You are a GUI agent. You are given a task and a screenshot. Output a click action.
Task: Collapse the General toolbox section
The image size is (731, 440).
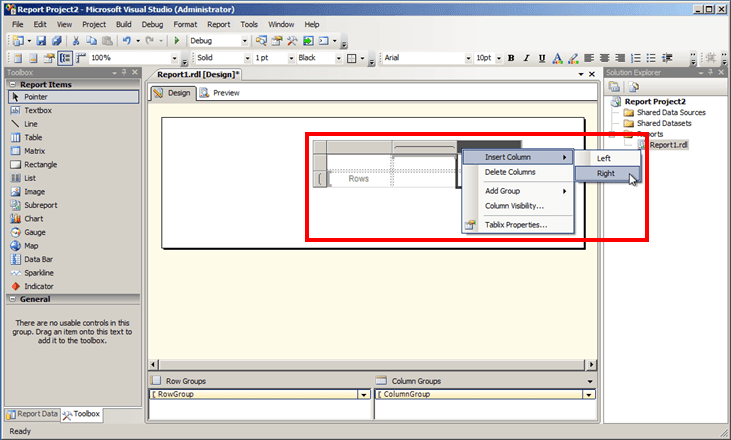[13, 299]
